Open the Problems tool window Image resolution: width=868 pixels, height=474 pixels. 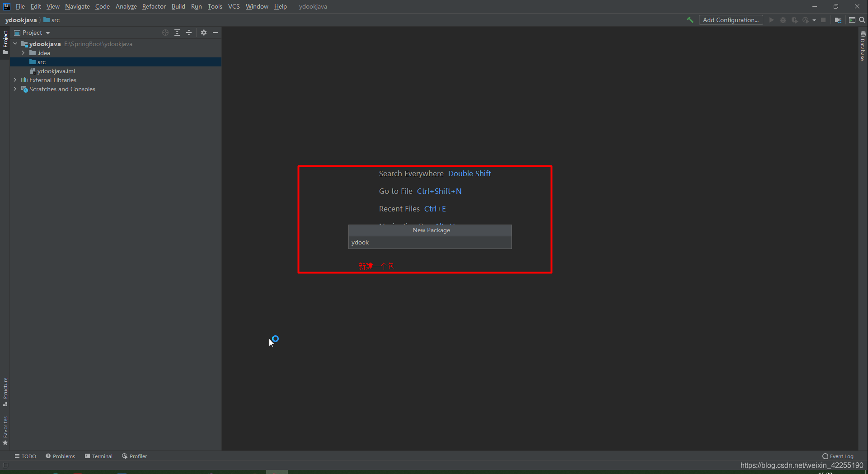[x=60, y=456]
